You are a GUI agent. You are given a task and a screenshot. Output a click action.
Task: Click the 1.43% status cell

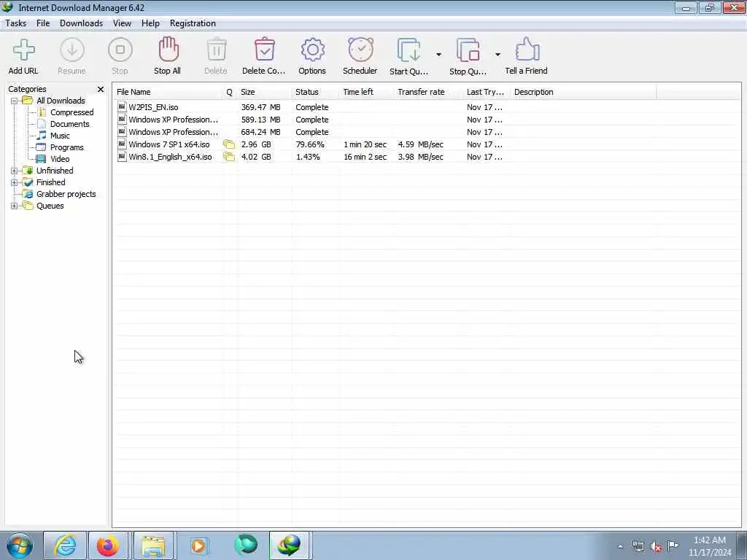(308, 157)
